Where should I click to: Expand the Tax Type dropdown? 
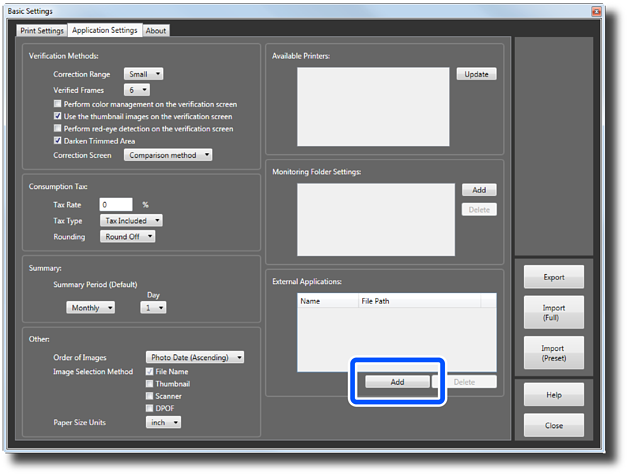[x=131, y=220]
